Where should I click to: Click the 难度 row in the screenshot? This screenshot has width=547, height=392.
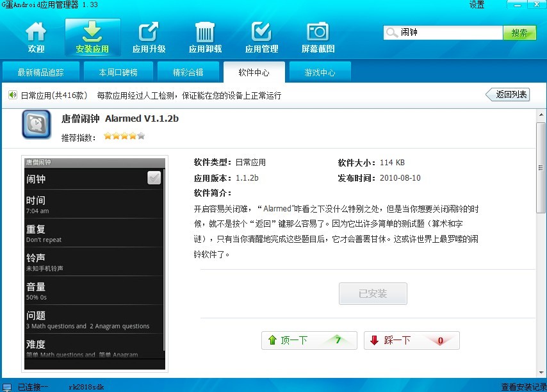point(94,347)
